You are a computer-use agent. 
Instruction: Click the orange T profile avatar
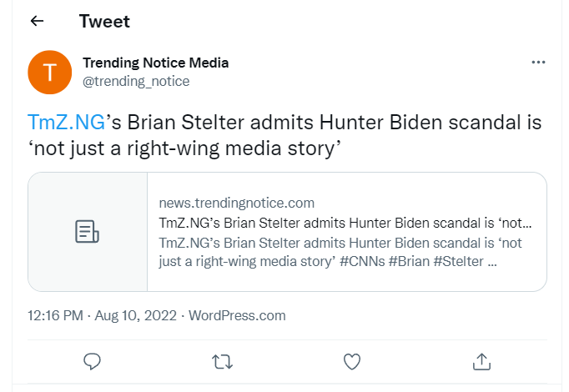[x=50, y=73]
